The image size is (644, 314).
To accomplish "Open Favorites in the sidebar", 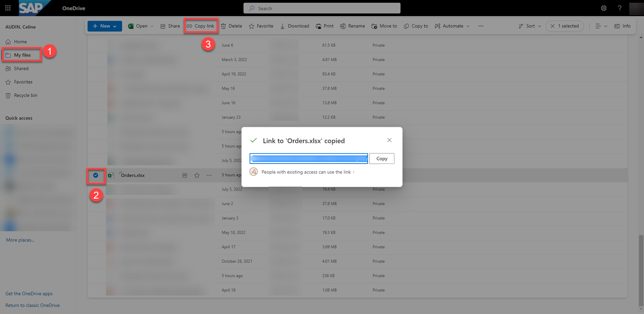I will click(19, 82).
